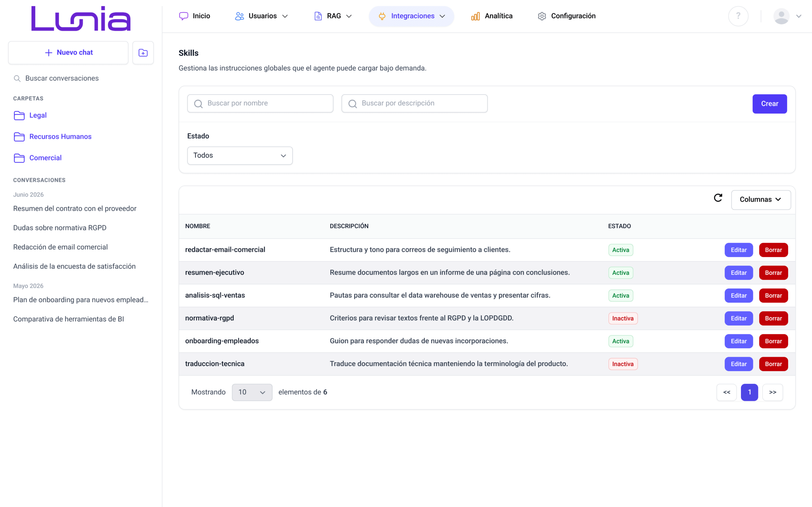Delete the traduccion-tecnica skill

(x=773, y=364)
